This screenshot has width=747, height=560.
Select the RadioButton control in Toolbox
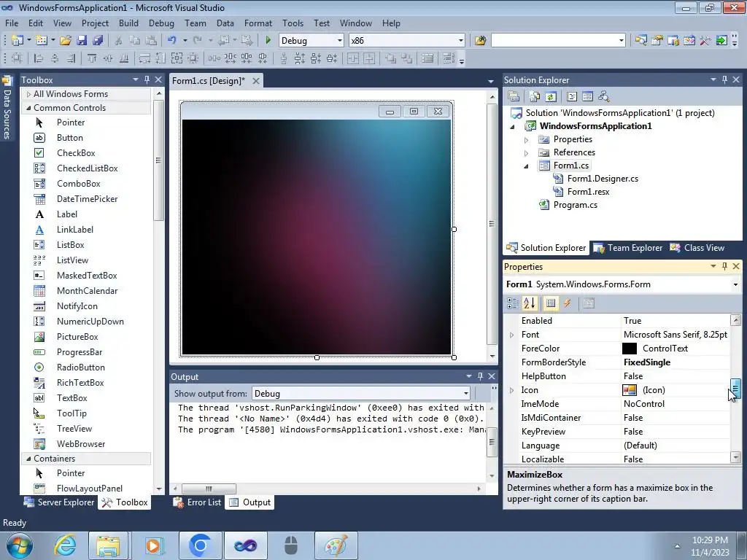(x=80, y=367)
